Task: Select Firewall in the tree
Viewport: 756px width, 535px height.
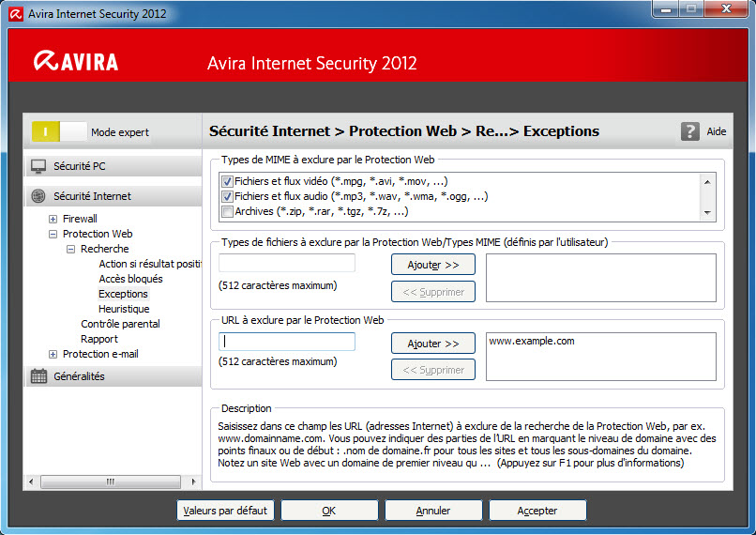Action: pos(80,219)
